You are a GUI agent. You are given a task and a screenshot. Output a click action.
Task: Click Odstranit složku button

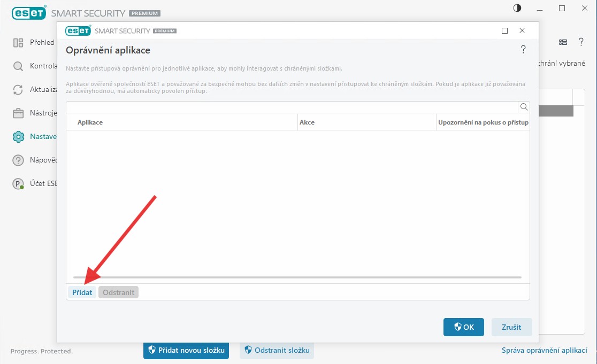277,350
